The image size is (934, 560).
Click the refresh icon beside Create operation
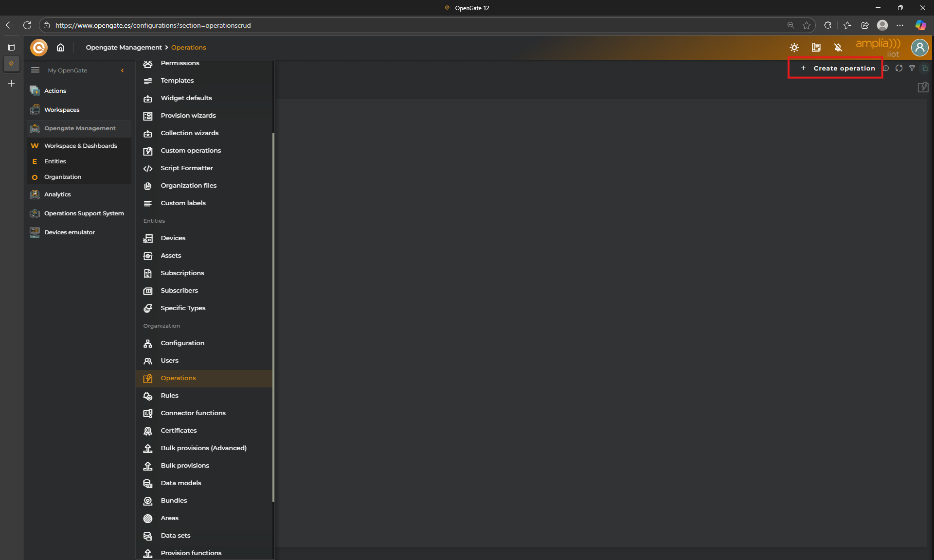click(899, 69)
